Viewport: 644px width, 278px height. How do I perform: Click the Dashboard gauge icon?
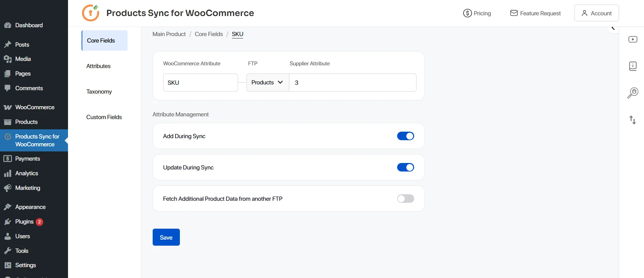pos(7,25)
